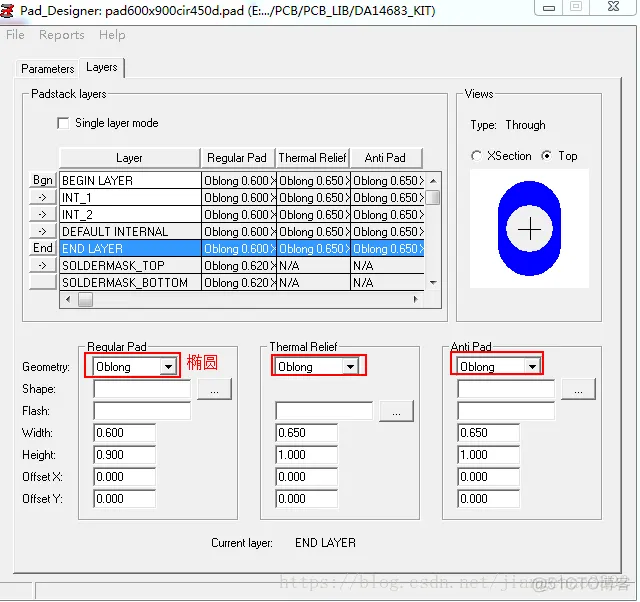The image size is (640, 602).
Task: Open the Regular Pad geometry dropdown
Action: [x=169, y=367]
